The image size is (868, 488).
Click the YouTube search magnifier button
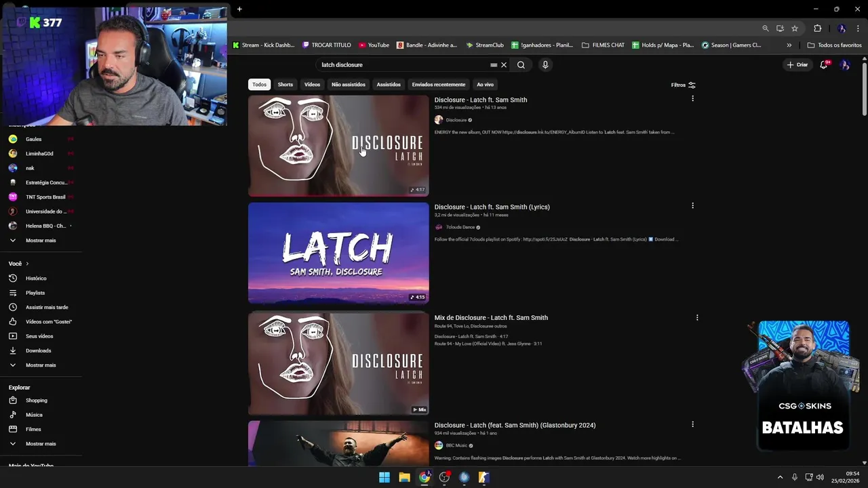pos(521,65)
